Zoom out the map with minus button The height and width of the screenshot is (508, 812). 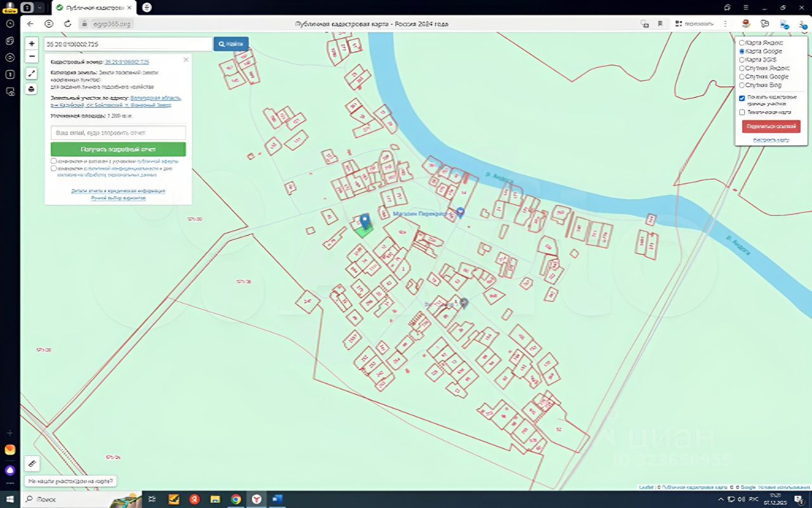(32, 57)
